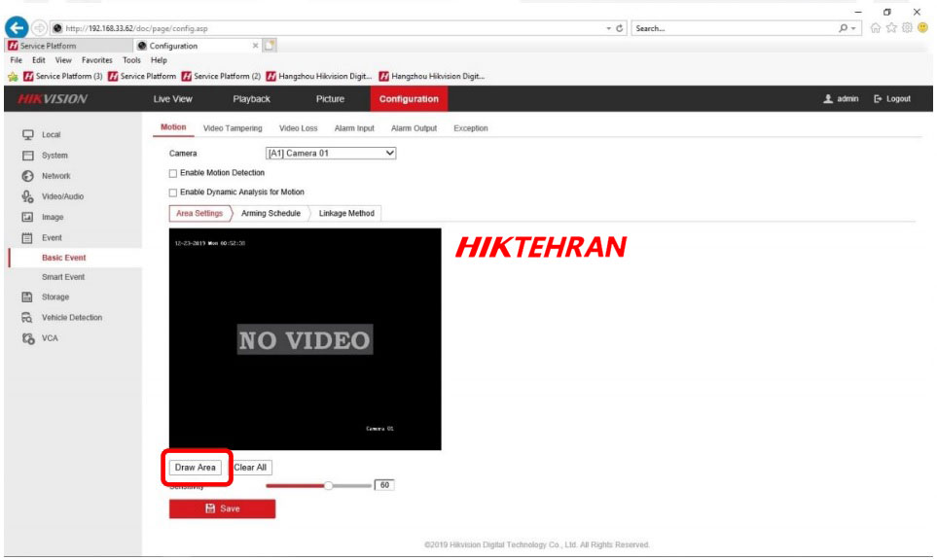Open the Edit menu
937x560 pixels.
tap(39, 60)
